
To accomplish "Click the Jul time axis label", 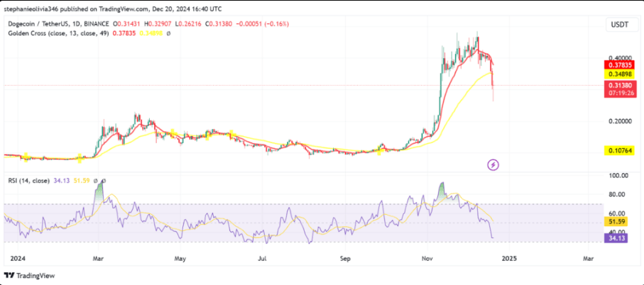I will 263,259.
